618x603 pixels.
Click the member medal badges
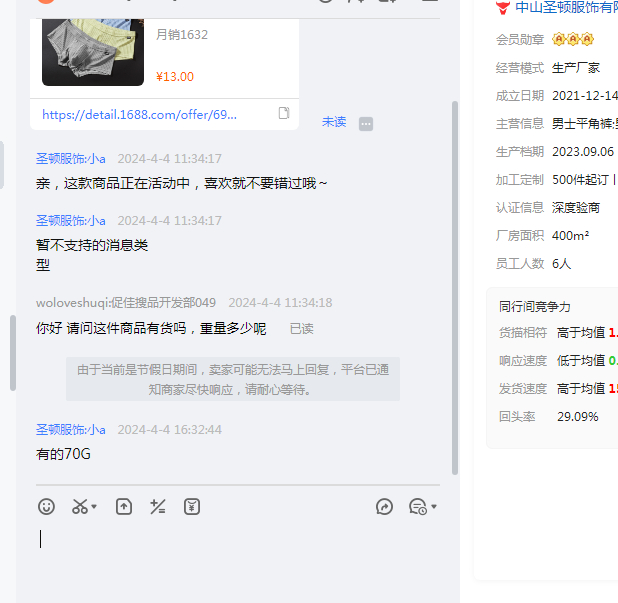573,40
